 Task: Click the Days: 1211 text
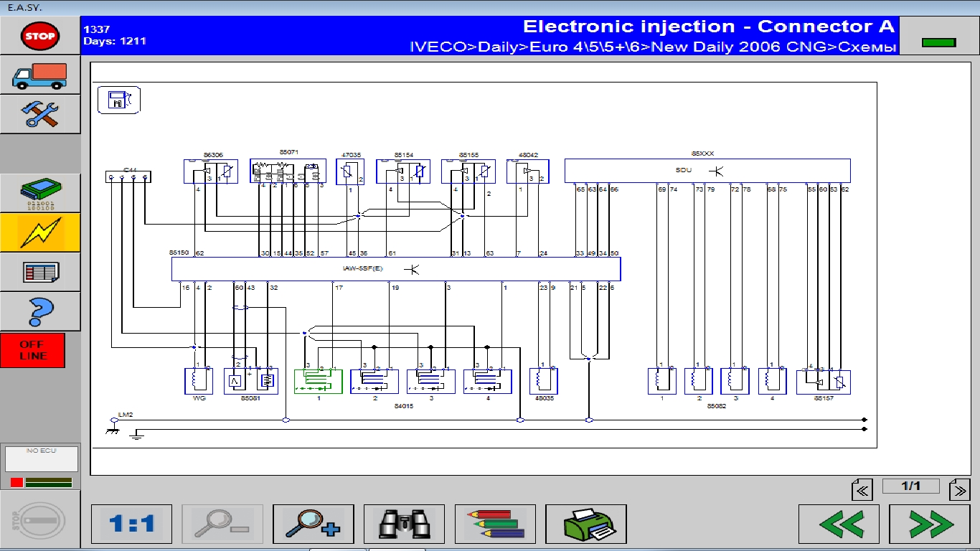(115, 41)
